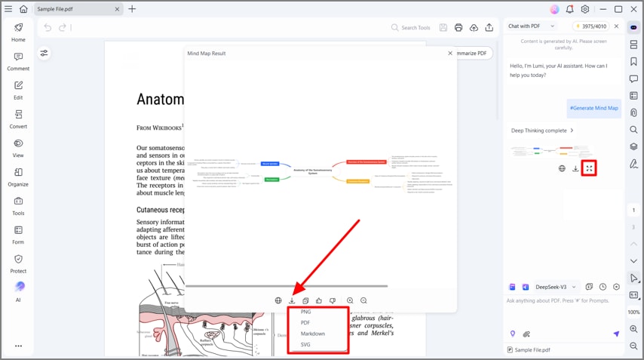This screenshot has width=644, height=360.
Task: Open the hamburger menu in the title bar
Action: tap(8, 8)
